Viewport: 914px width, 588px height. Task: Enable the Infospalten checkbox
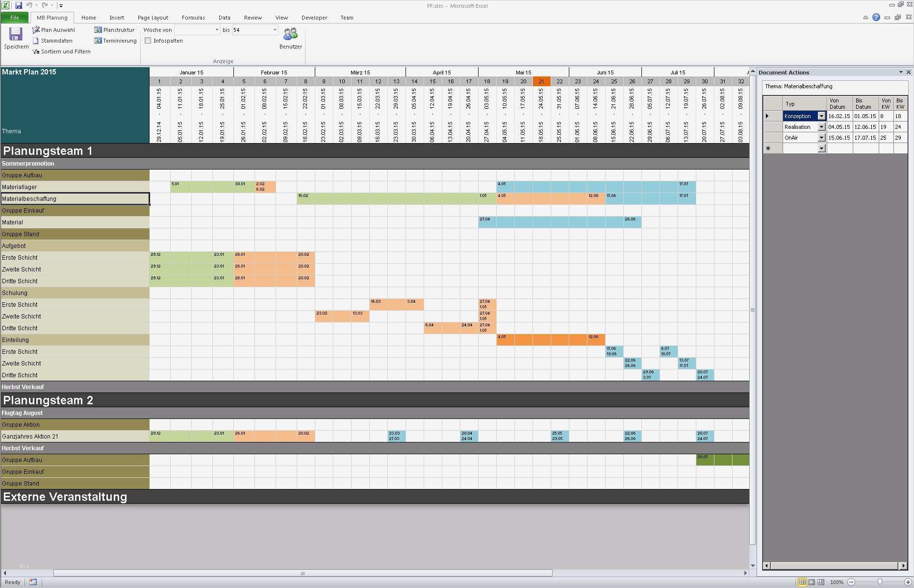148,40
